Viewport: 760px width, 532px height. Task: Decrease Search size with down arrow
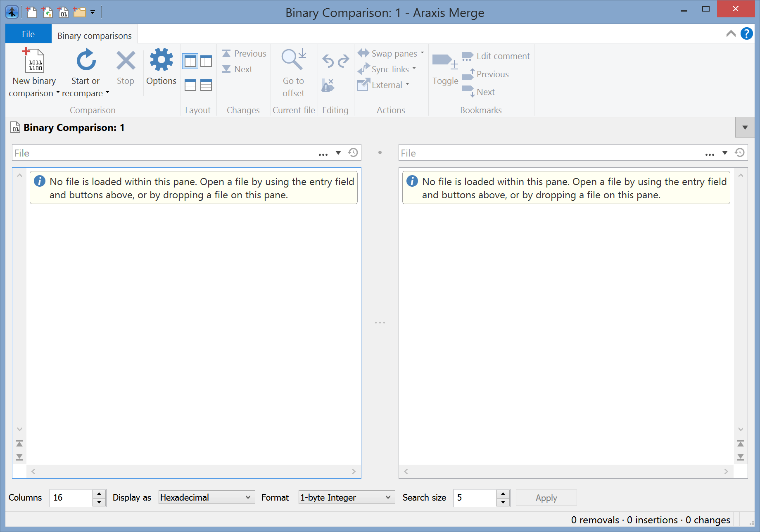tap(503, 502)
